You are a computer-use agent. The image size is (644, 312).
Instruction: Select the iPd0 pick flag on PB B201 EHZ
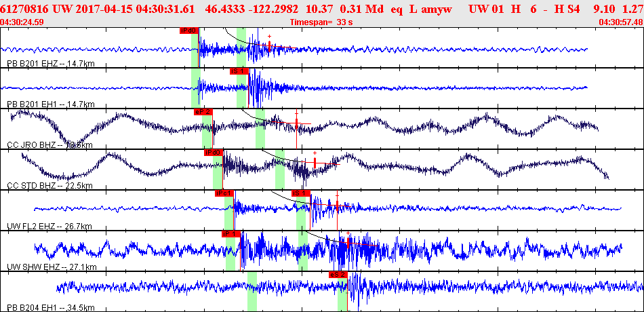[x=189, y=30]
